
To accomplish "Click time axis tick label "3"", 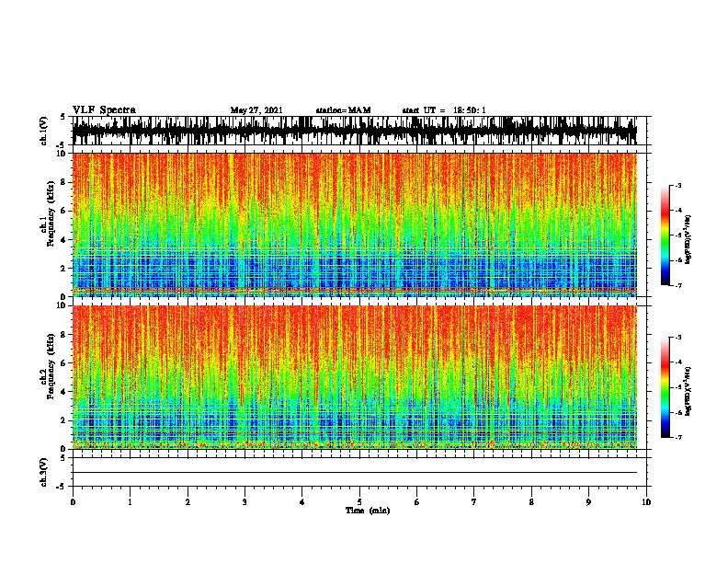I will (x=245, y=502).
